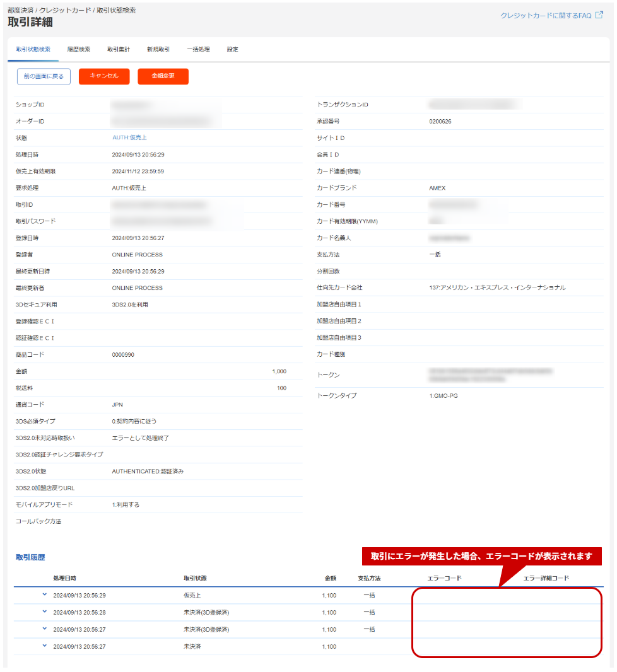Screen dimensions: 617x672
Task: Open the 設定 tab
Action: point(232,49)
